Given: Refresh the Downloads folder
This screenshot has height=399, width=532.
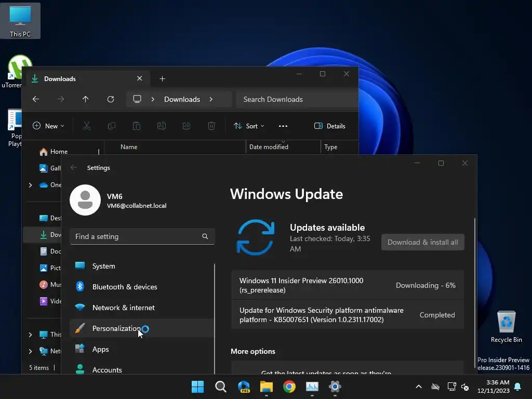Looking at the screenshot, I should click(111, 99).
